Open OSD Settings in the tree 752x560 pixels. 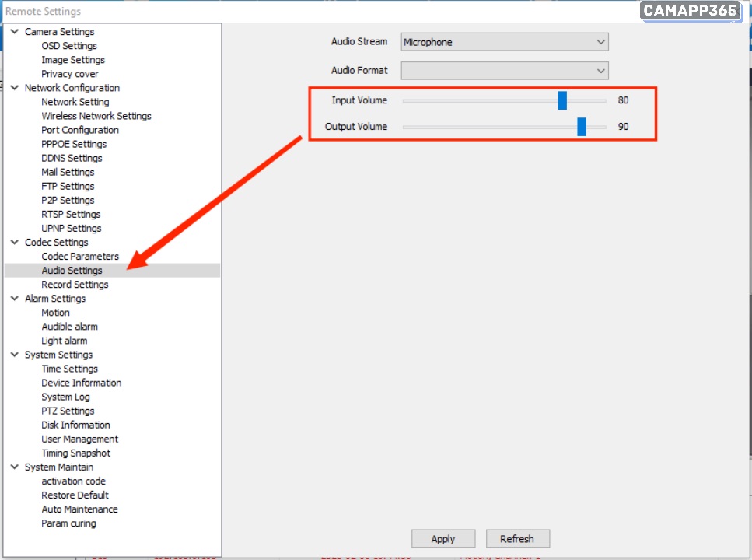tap(68, 46)
